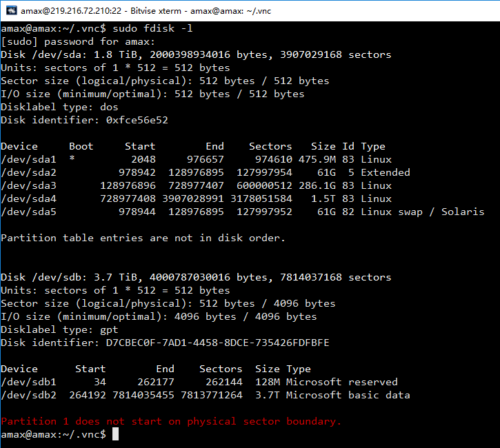
Task: Click 'Disklabel type: gpt' line
Action: (59, 329)
